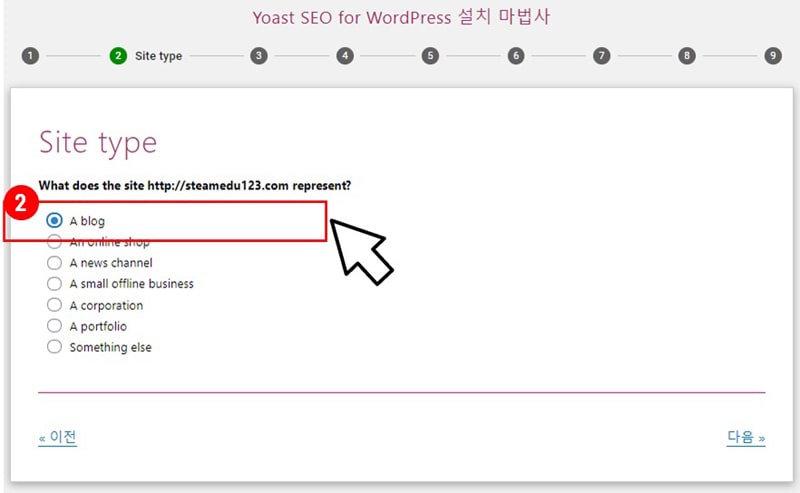Click the 'Yoast SEO for WordPress 설치 마법사' title
This screenshot has width=800, height=493.
pos(402,17)
